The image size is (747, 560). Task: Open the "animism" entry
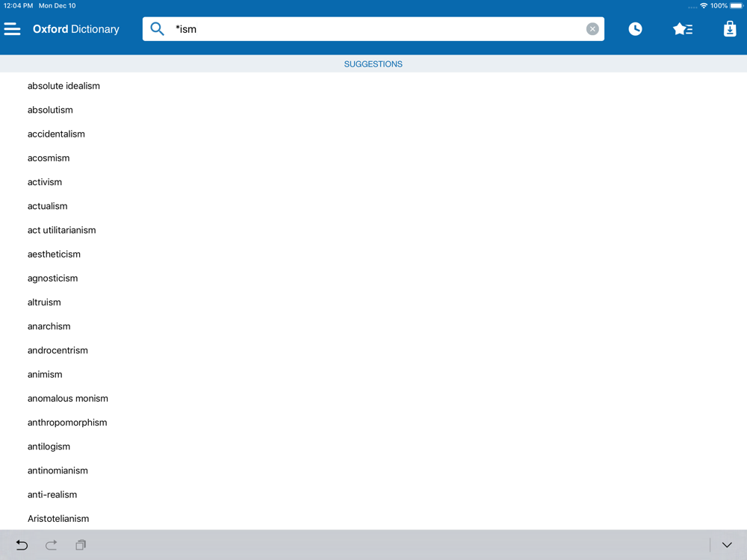click(x=373, y=374)
